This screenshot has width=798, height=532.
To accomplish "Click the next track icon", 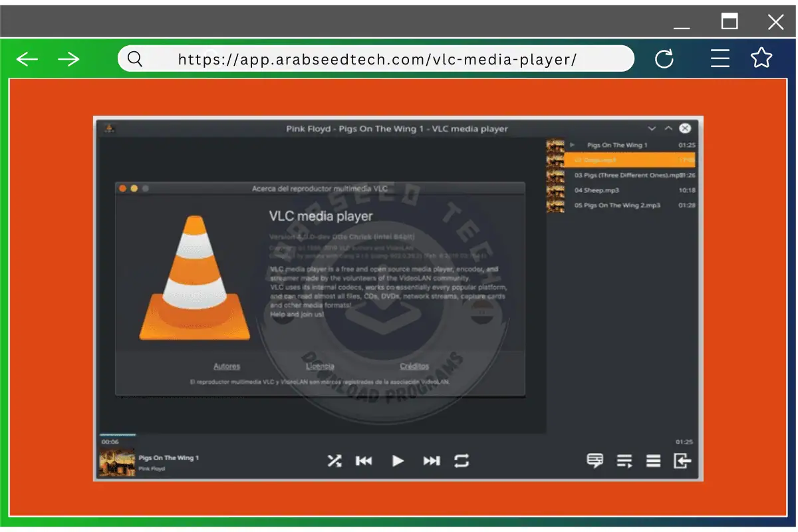I will pos(431,460).
